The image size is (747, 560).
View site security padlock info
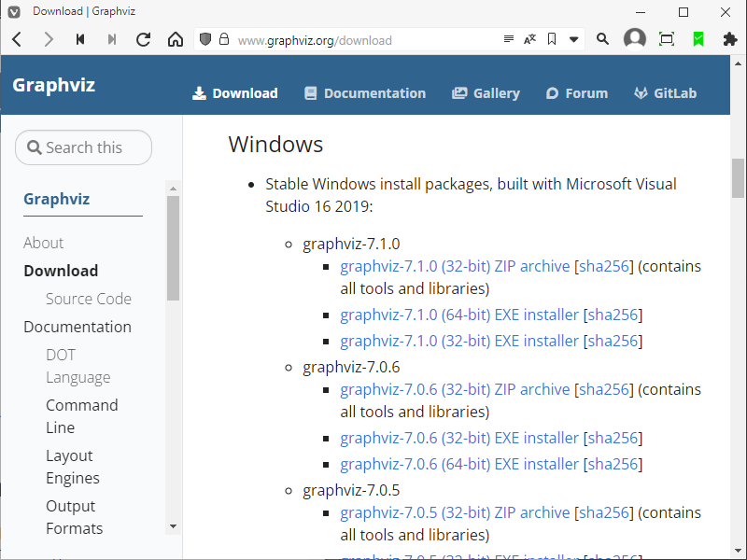pyautogui.click(x=224, y=39)
